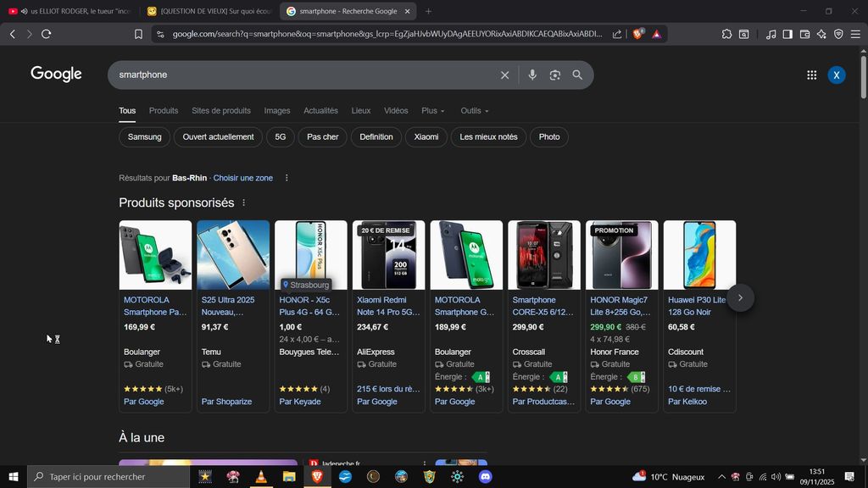The image size is (868, 488).
Task: Expand the "Outils" dropdown
Action: tap(474, 111)
